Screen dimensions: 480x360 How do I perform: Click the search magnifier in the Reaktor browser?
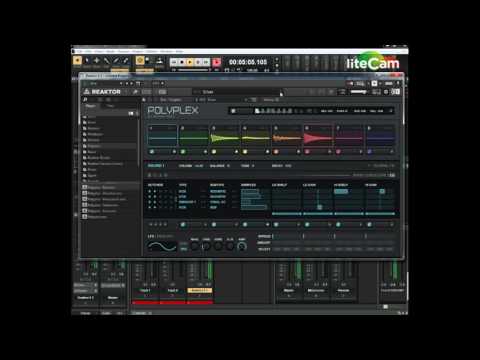85,100
